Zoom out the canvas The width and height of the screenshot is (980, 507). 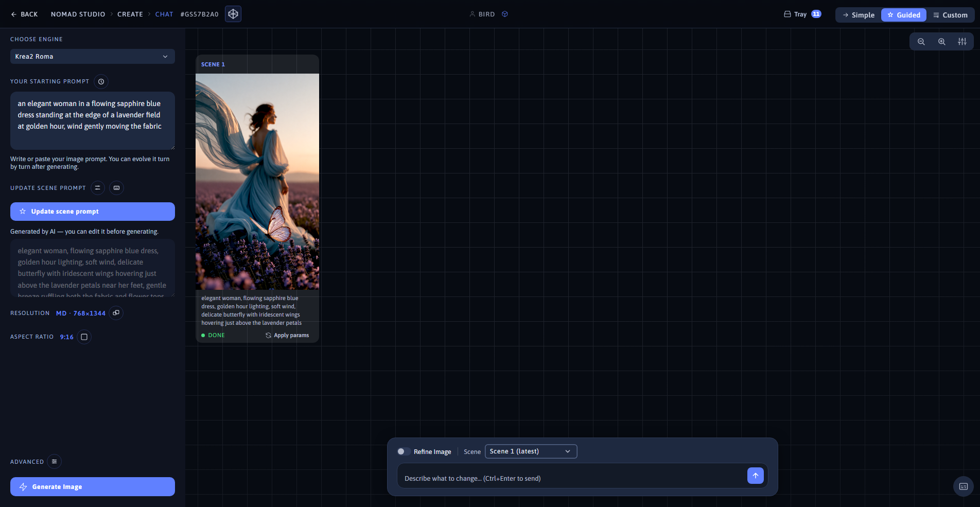[921, 42]
